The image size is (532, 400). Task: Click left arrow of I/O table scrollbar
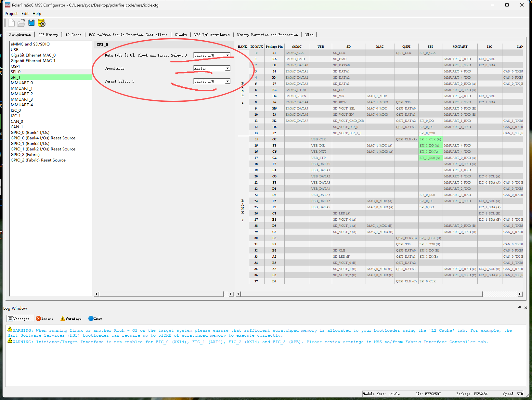coord(238,294)
